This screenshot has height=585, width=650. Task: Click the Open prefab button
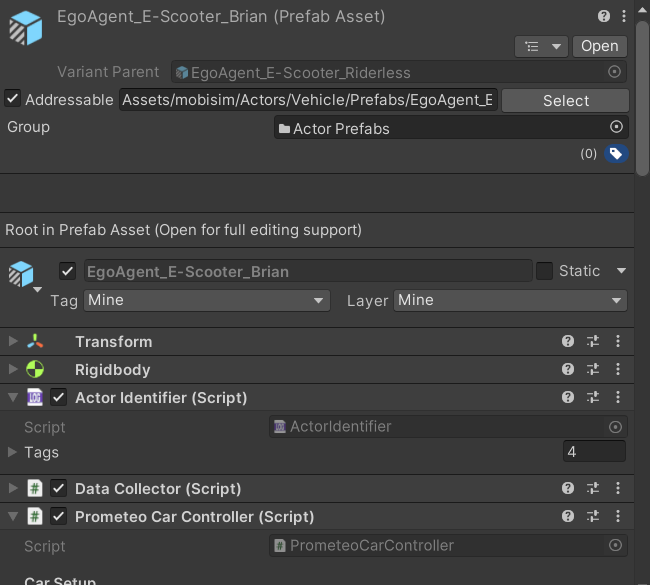coord(599,46)
